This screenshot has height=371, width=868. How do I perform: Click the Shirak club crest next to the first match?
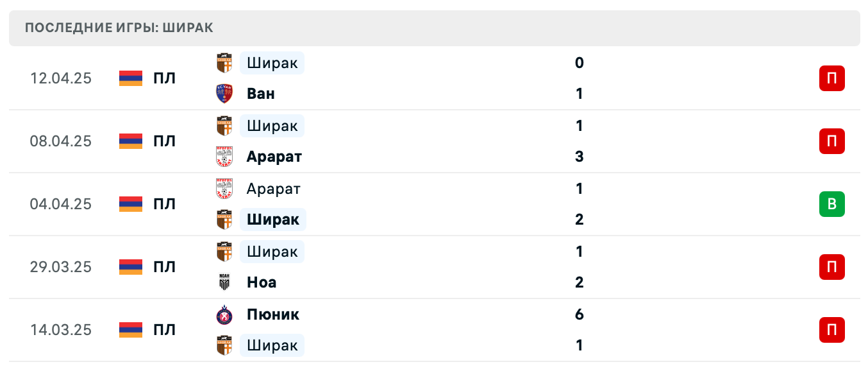pos(224,63)
